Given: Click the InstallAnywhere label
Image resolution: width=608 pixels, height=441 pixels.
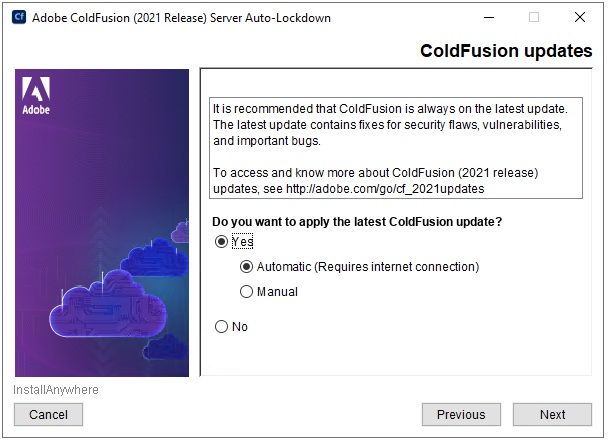Looking at the screenshot, I should coord(56,390).
